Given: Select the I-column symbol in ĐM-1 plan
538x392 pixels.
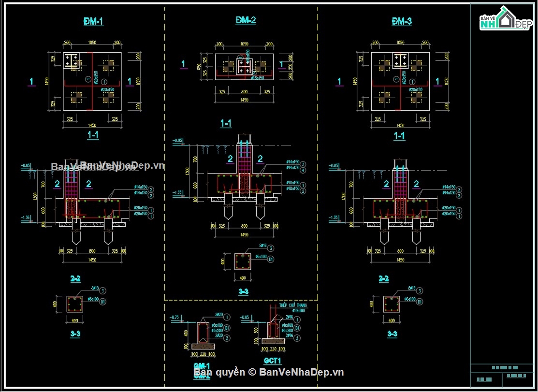Looking at the screenshot, I should click(x=72, y=61).
